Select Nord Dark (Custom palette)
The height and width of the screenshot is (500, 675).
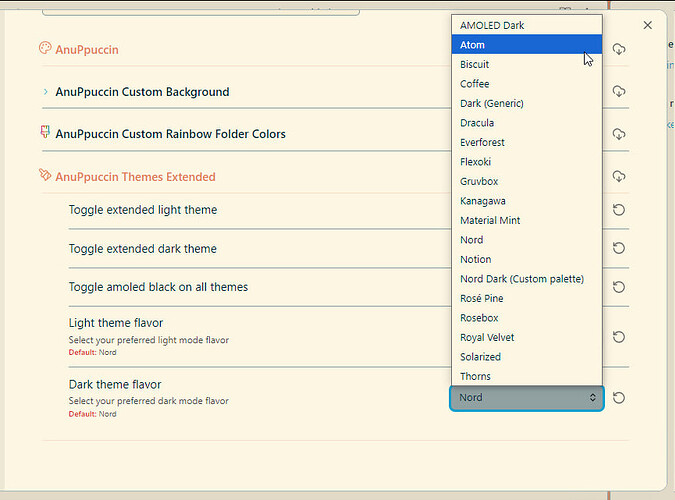(x=526, y=279)
